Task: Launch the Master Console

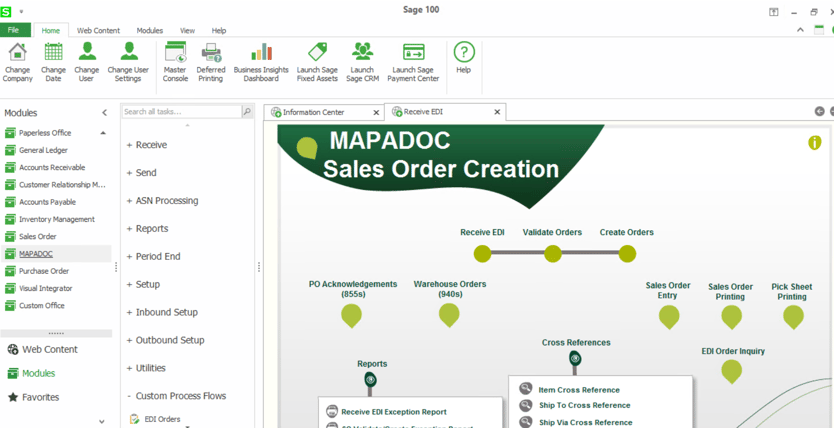Action: [x=175, y=62]
